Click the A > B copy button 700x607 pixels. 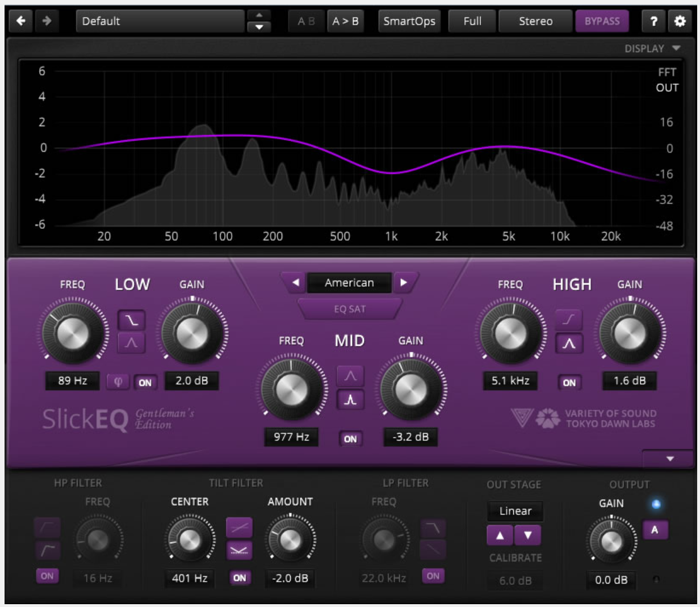(x=345, y=22)
